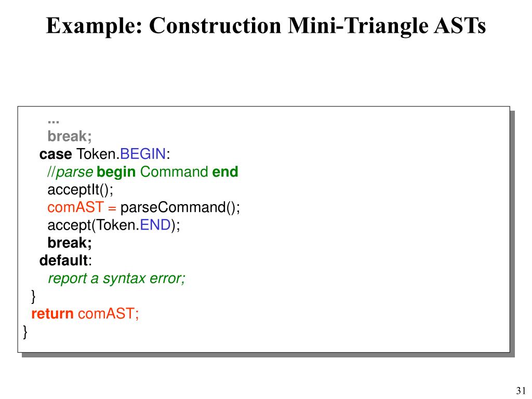Screen dimensions: 532x399
Task: Click the word Construction in the title
Action: pyautogui.click(x=215, y=25)
